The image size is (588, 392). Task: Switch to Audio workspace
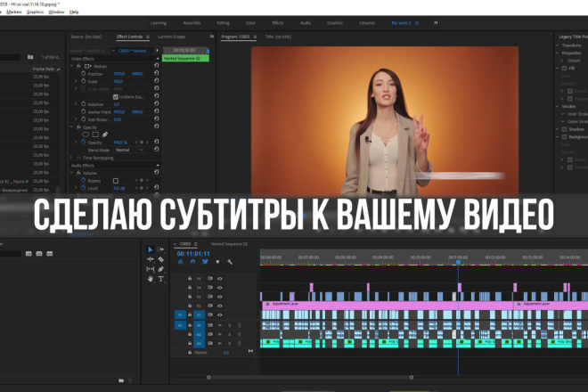[306, 23]
